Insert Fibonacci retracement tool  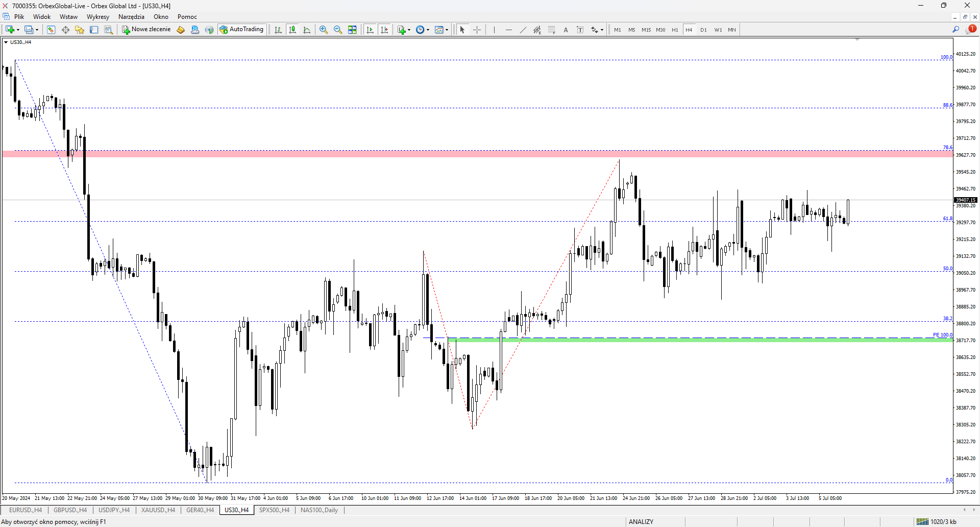coord(551,30)
